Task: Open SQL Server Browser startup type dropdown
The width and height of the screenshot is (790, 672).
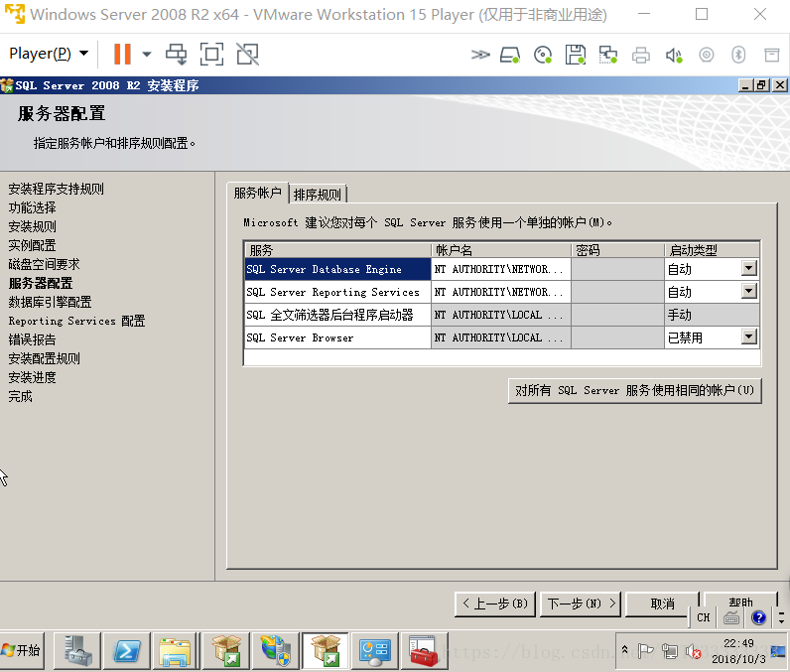Action: [749, 336]
